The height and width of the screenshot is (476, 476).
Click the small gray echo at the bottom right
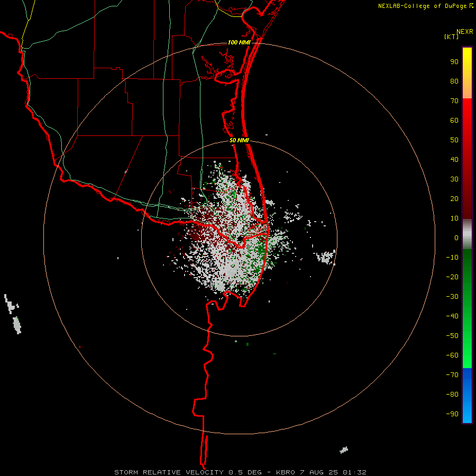(344, 450)
